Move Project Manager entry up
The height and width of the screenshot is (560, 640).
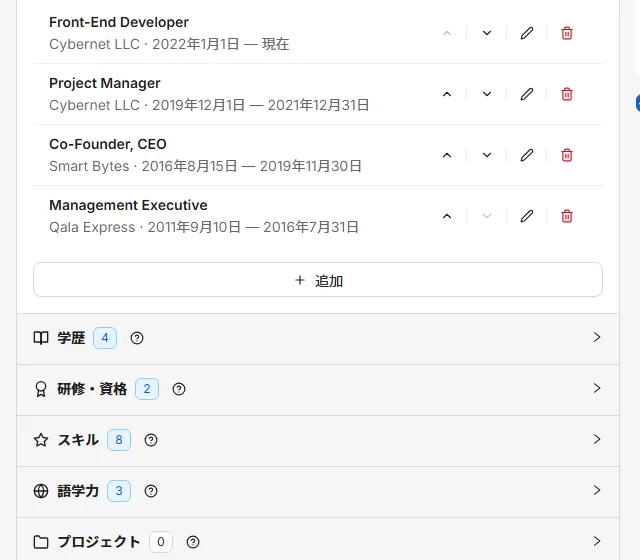click(x=447, y=94)
